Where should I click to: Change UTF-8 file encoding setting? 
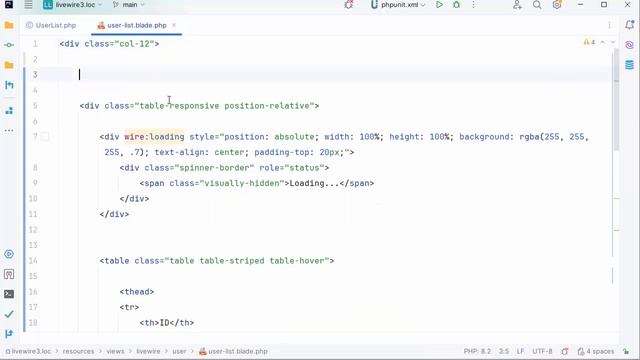tap(542, 351)
